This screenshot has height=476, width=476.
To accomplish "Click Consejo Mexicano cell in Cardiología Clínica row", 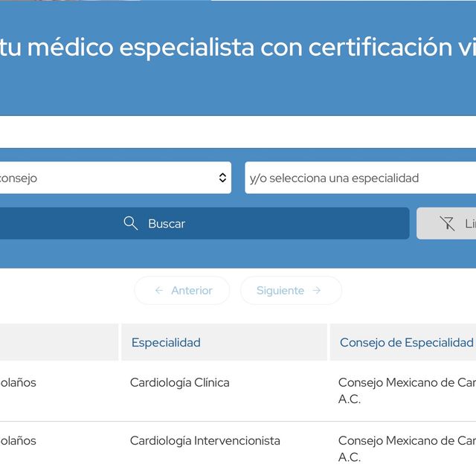I will [x=407, y=390].
